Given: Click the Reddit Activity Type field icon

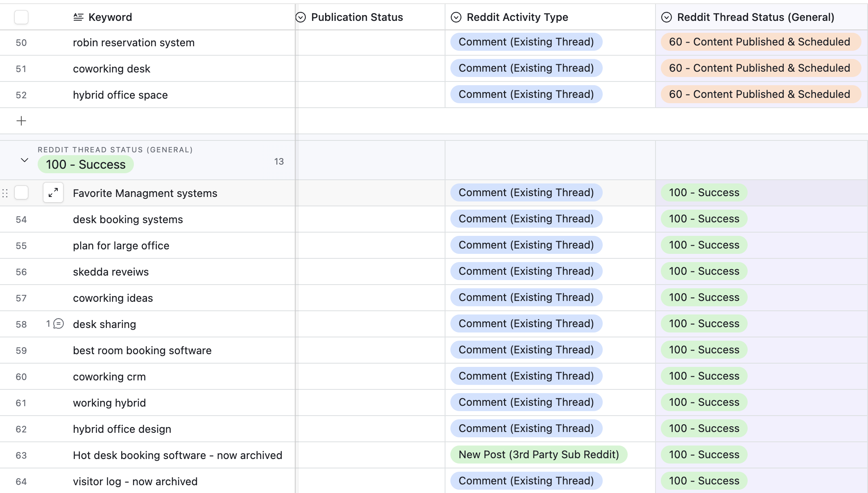Looking at the screenshot, I should (456, 17).
